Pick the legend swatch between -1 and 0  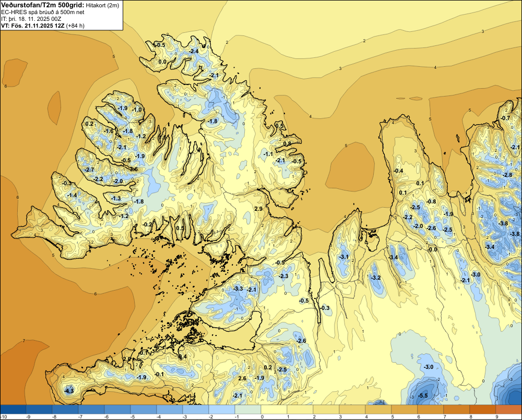click(x=247, y=410)
